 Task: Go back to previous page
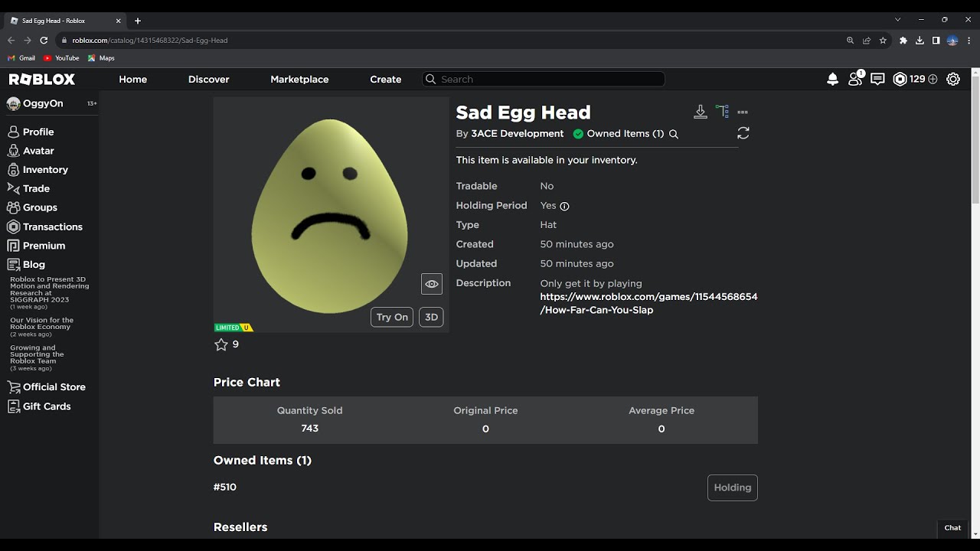pyautogui.click(x=11, y=41)
